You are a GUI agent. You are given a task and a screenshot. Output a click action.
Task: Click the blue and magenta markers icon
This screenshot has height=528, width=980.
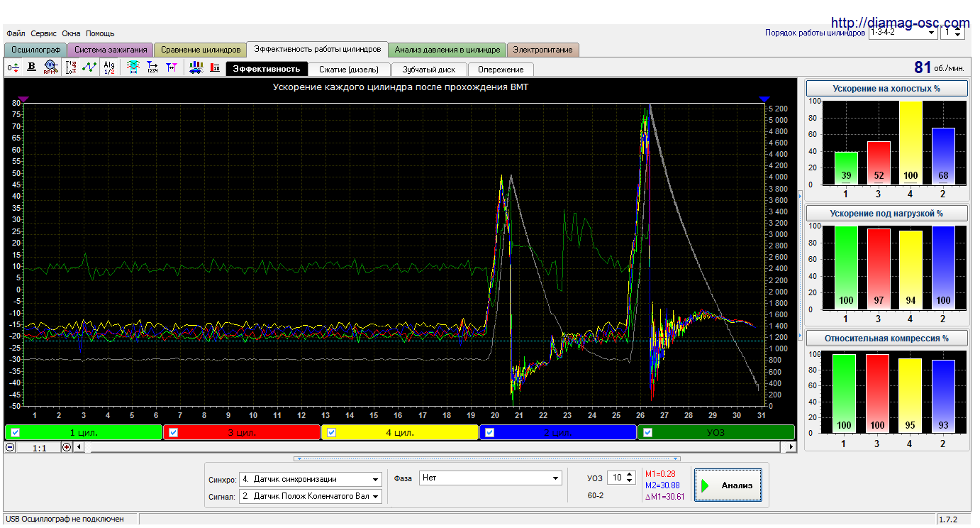[171, 67]
